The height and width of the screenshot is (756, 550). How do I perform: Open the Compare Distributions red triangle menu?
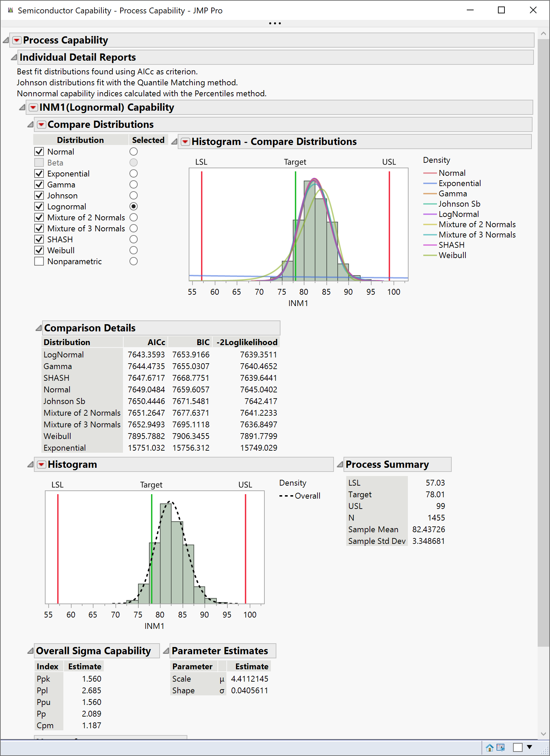click(41, 124)
